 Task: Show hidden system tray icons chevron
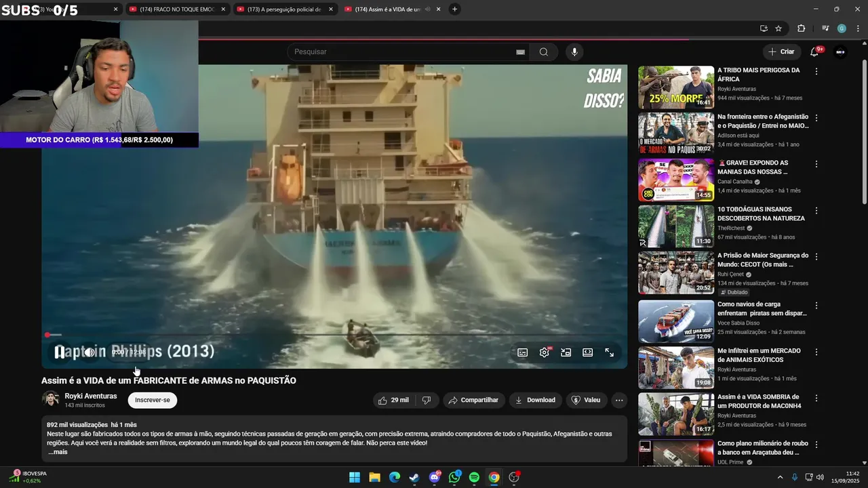click(x=780, y=477)
